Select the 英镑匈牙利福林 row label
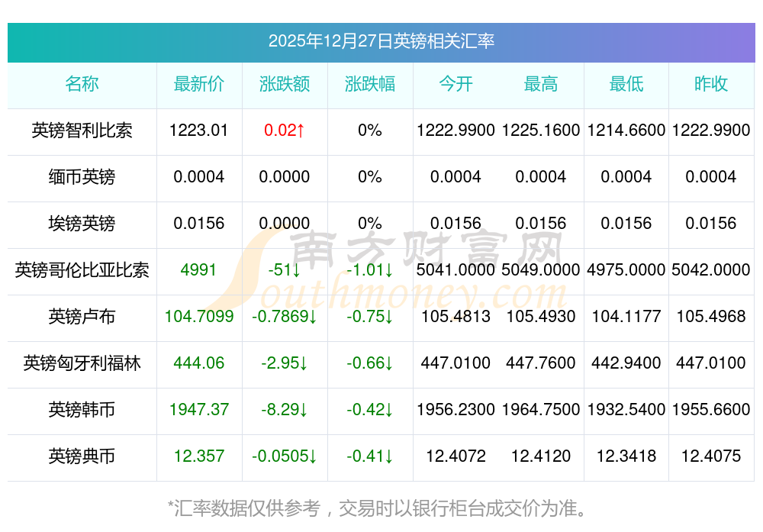This screenshot has height=532, width=763. coord(82,363)
